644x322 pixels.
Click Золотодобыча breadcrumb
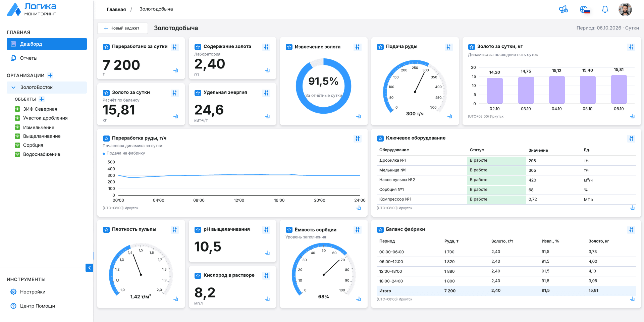point(156,9)
